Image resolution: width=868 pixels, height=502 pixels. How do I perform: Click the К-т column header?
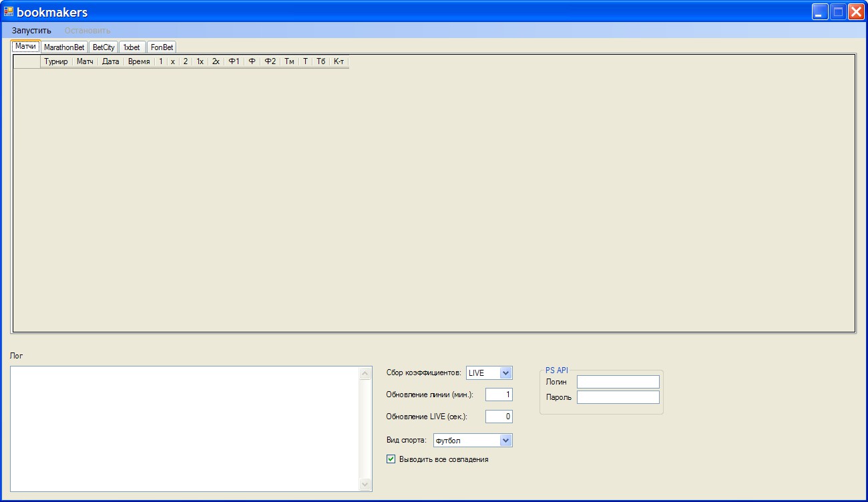[x=339, y=61]
